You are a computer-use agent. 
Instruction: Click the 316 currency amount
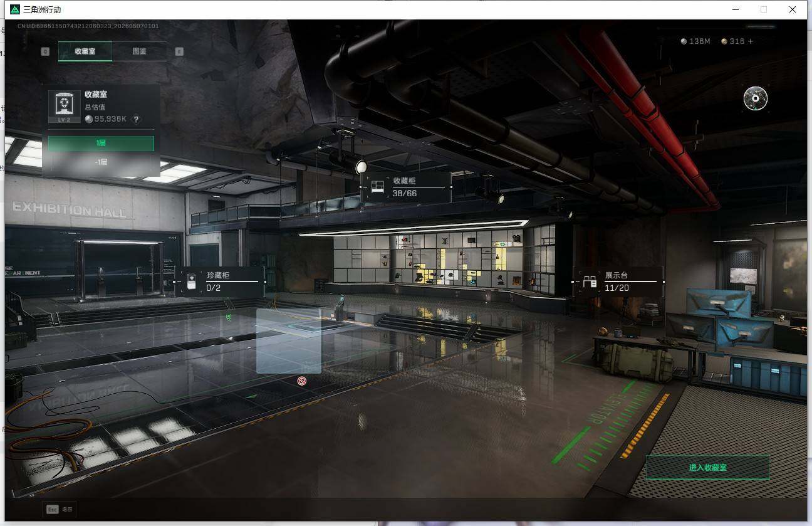pyautogui.click(x=737, y=41)
